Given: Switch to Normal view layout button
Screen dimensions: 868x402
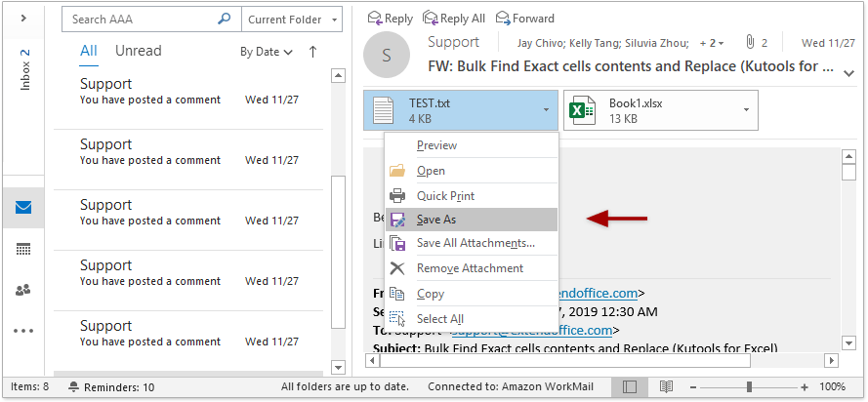Looking at the screenshot, I should click(x=630, y=387).
